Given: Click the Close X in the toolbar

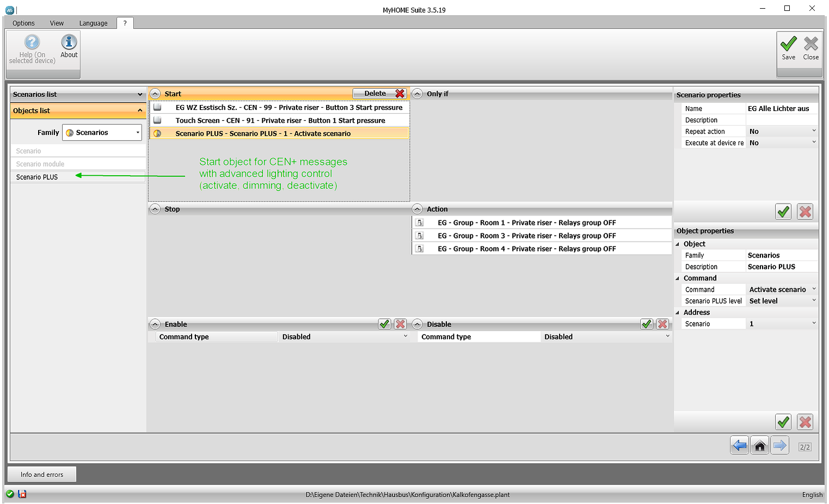Looking at the screenshot, I should coord(811,44).
